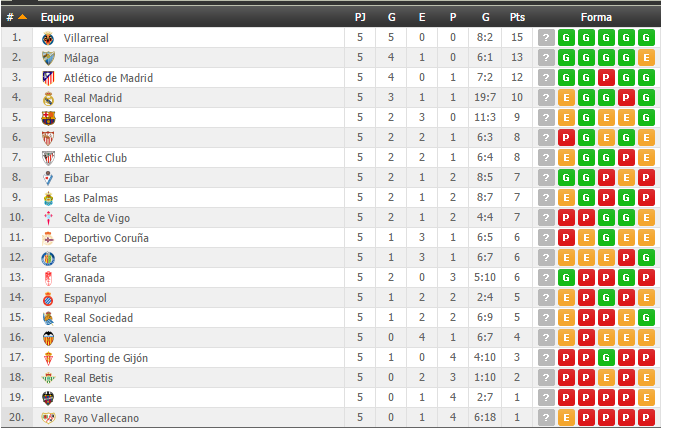675x439 pixels.
Task: Sort table by the Pts column header
Action: (517, 17)
